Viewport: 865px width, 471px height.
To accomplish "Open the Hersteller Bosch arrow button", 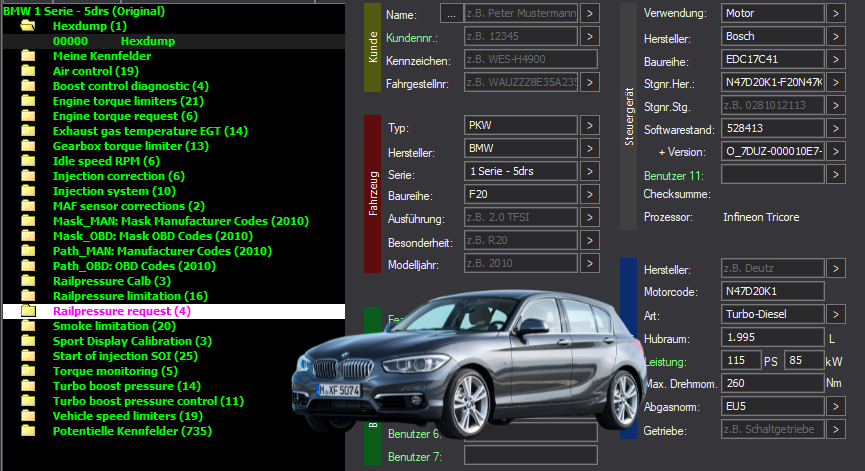I will (x=836, y=36).
